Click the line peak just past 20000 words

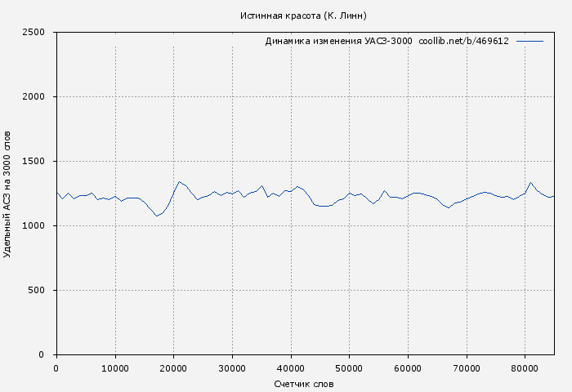click(179, 182)
